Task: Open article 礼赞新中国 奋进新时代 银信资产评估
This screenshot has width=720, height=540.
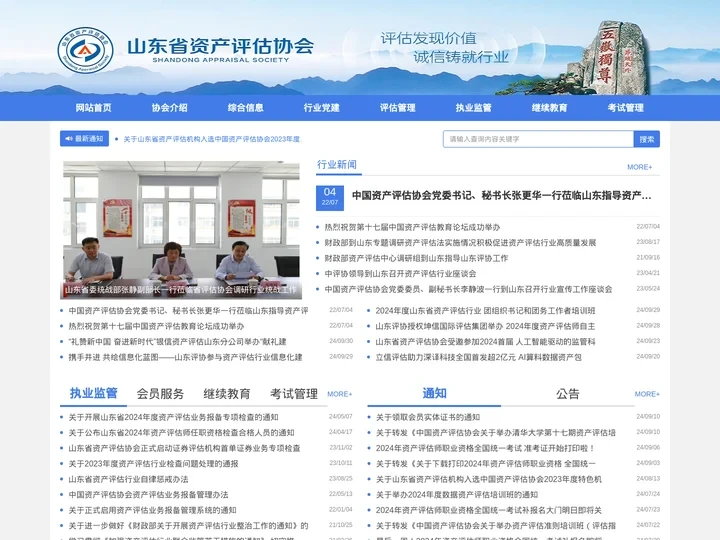Action: pyautogui.click(x=177, y=342)
